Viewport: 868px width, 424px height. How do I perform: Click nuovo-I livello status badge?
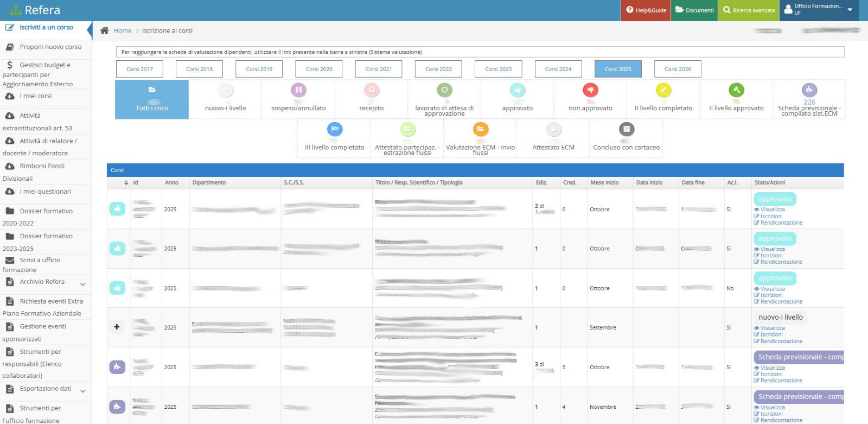(781, 318)
